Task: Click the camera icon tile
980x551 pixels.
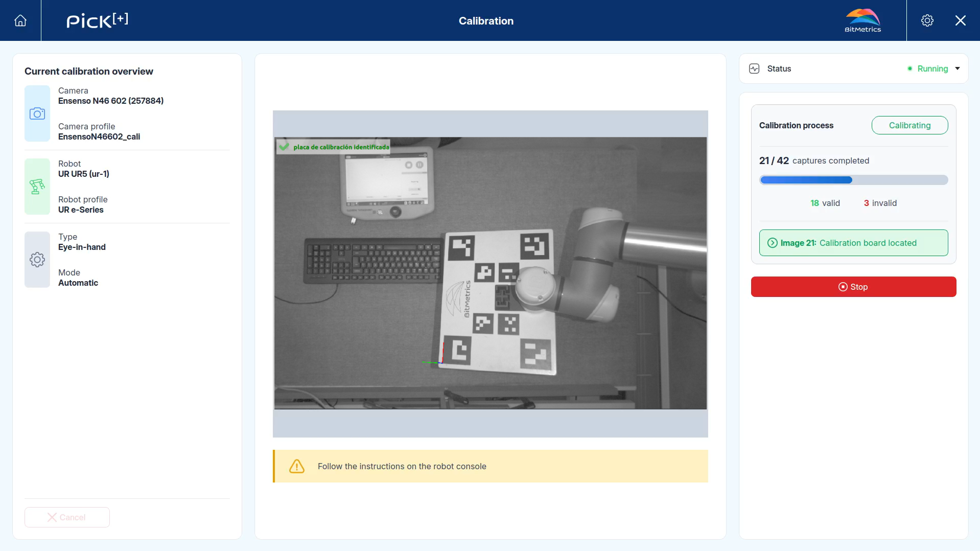Action: (x=37, y=113)
